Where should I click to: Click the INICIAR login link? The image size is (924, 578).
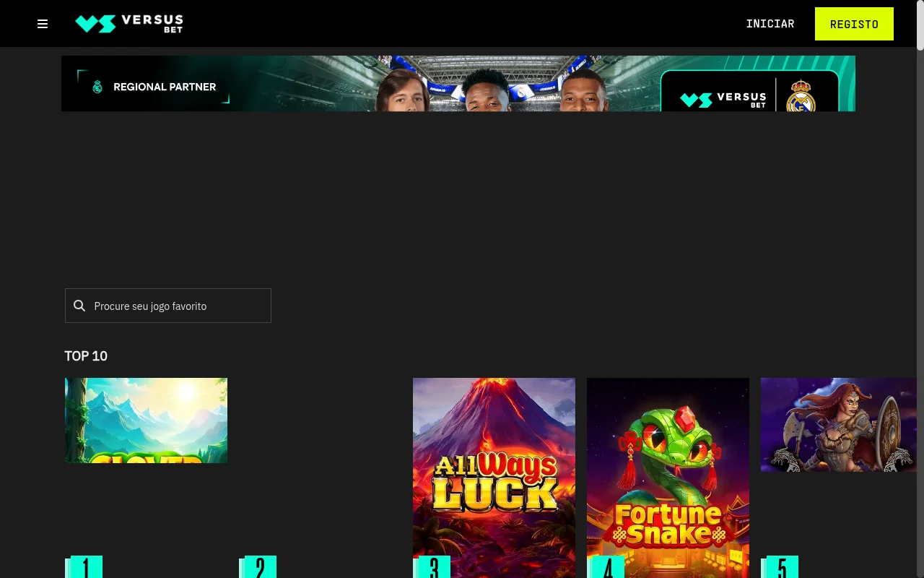(x=770, y=24)
